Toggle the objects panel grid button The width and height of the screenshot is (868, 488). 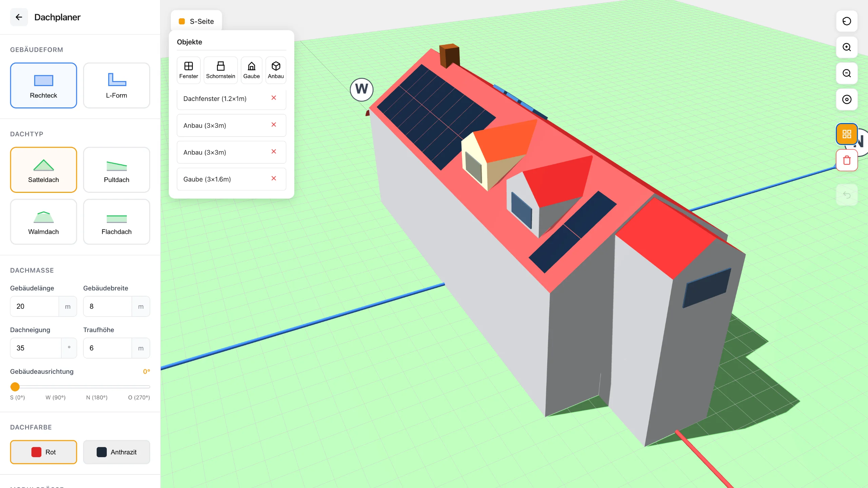click(x=847, y=134)
